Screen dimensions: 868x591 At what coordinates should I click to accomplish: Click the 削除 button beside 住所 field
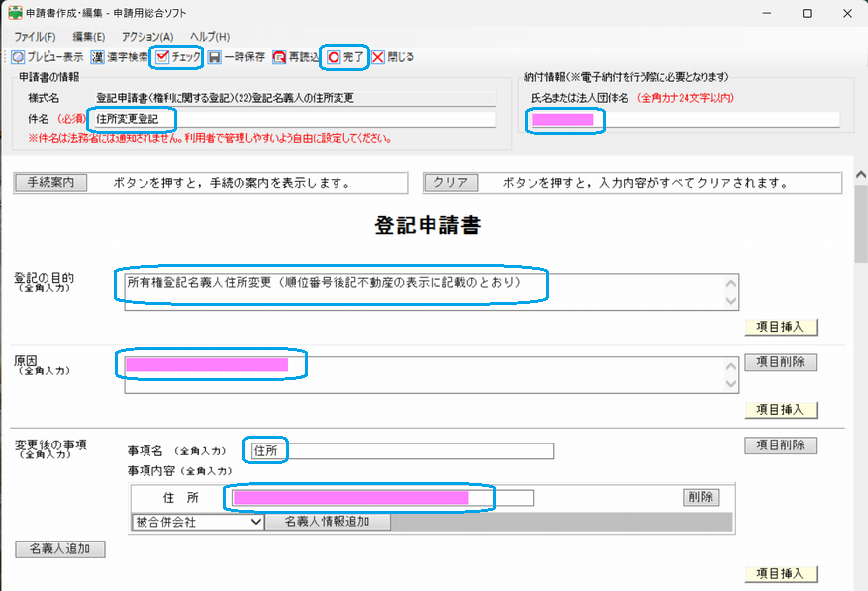tap(700, 497)
